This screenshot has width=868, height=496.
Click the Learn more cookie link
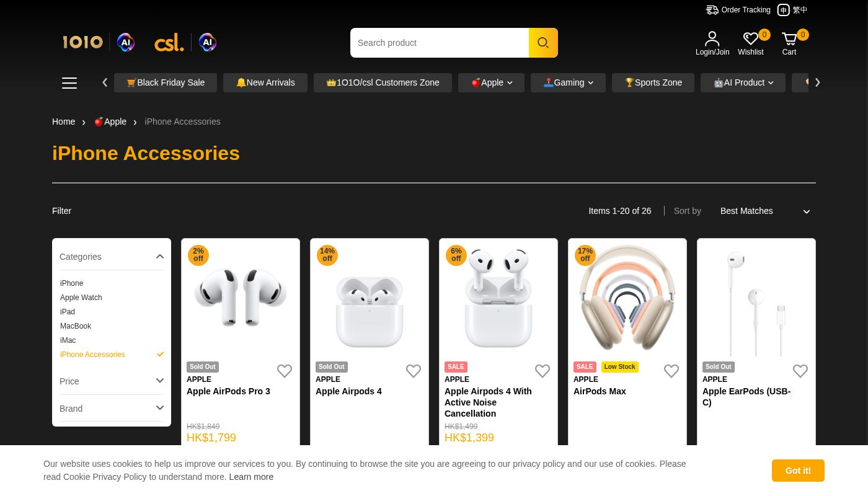pos(251,477)
